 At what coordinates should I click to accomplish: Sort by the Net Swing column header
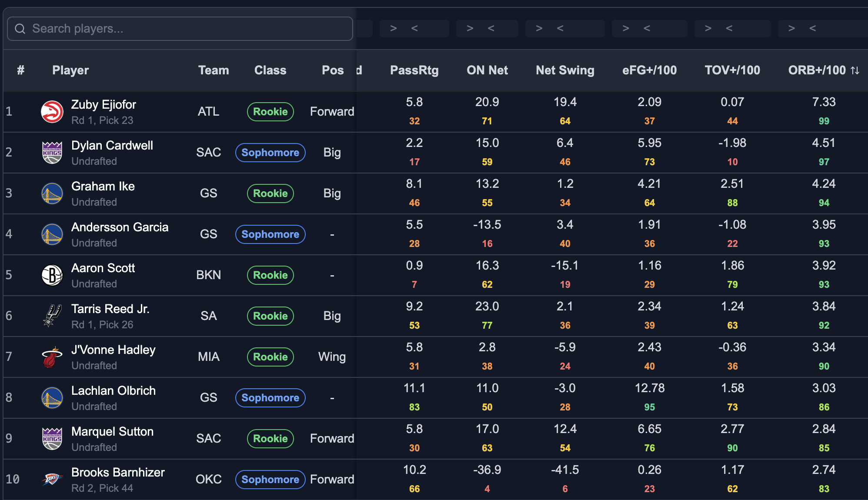(565, 70)
